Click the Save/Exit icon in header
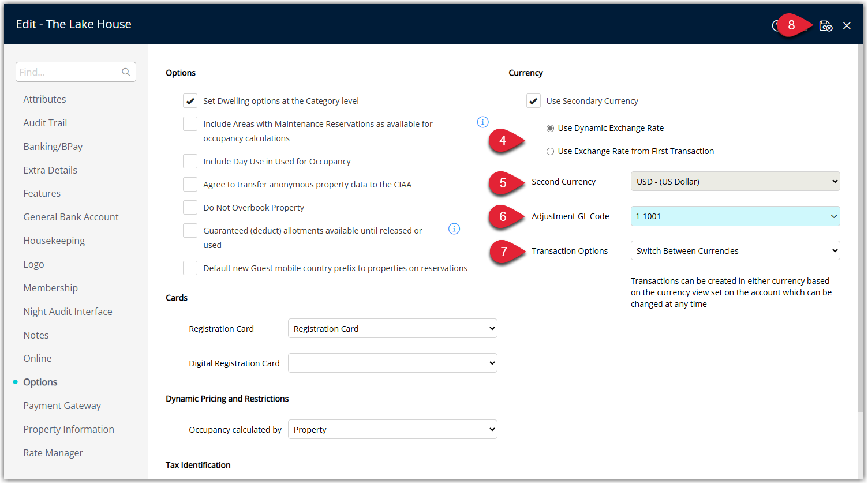Viewport: 868px width, 484px height. 826,26
